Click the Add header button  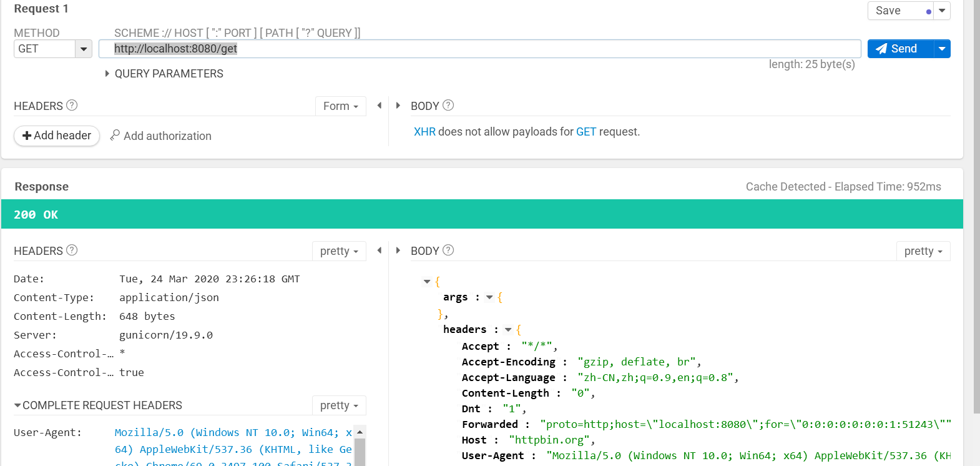pos(57,136)
